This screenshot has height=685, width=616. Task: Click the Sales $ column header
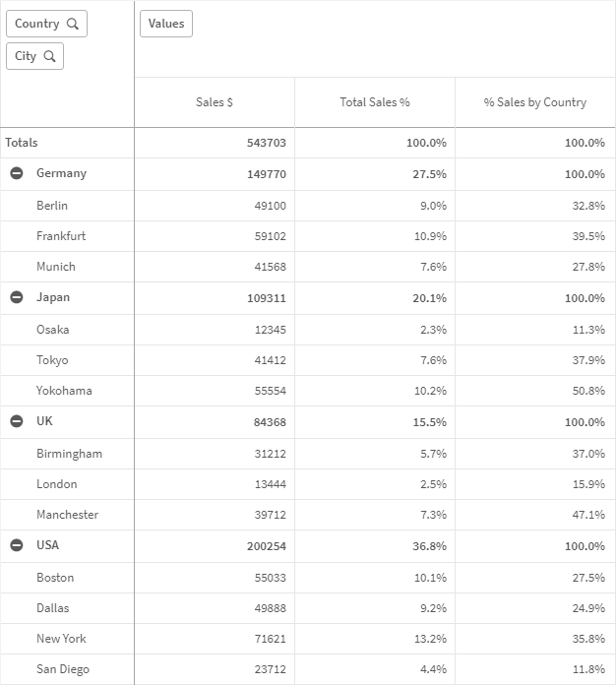[215, 102]
